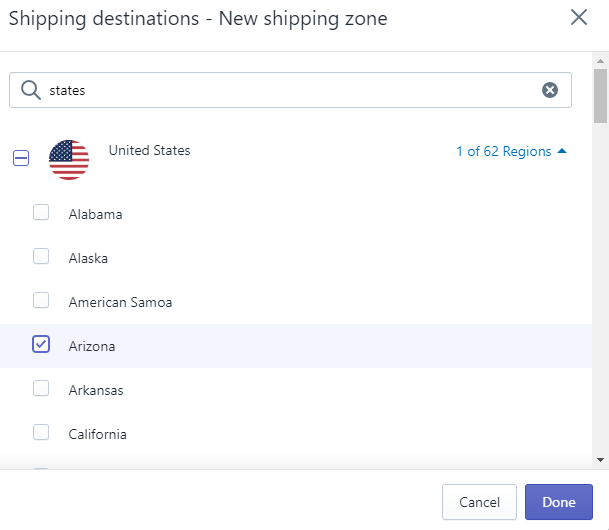The height and width of the screenshot is (530, 609).
Task: Focus the states search input field
Action: [290, 90]
